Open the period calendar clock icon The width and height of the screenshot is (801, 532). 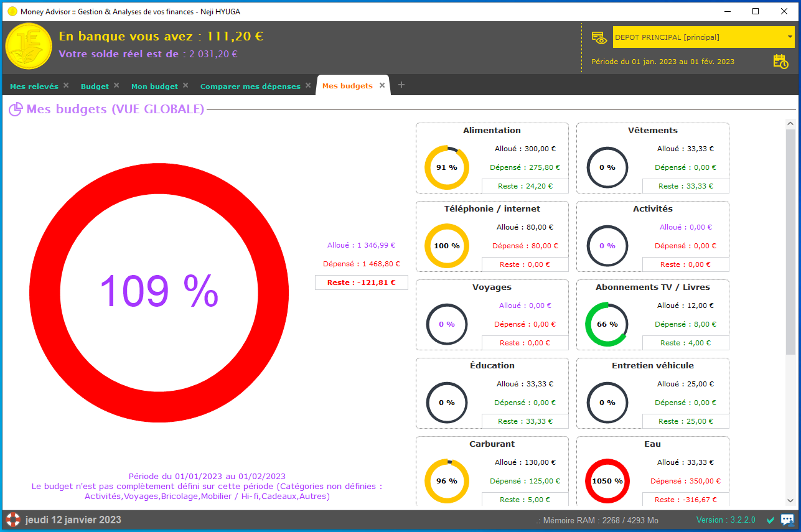pyautogui.click(x=780, y=61)
